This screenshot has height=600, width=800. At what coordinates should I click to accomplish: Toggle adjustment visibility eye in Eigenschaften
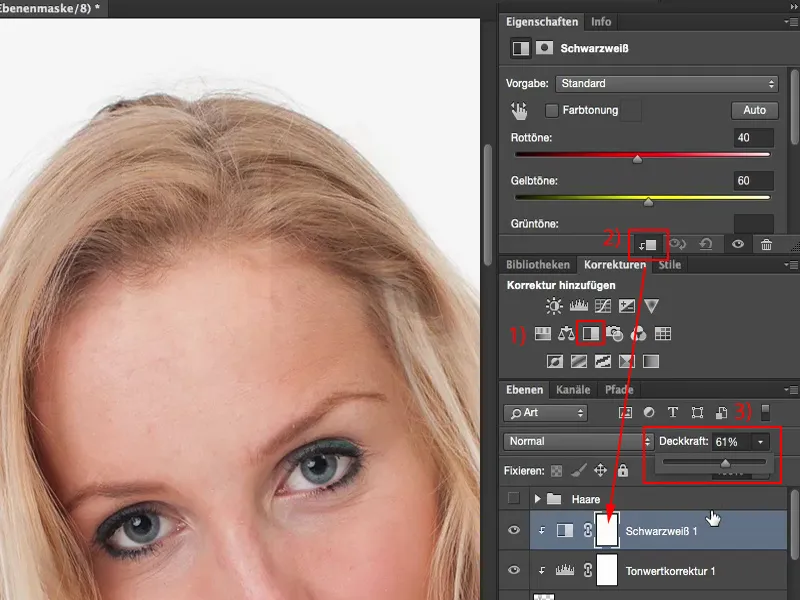click(x=738, y=244)
